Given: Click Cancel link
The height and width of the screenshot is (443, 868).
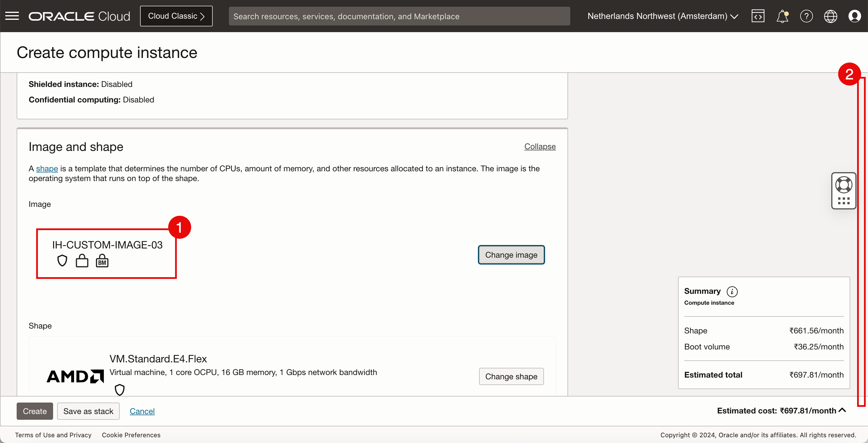Looking at the screenshot, I should coord(142,411).
